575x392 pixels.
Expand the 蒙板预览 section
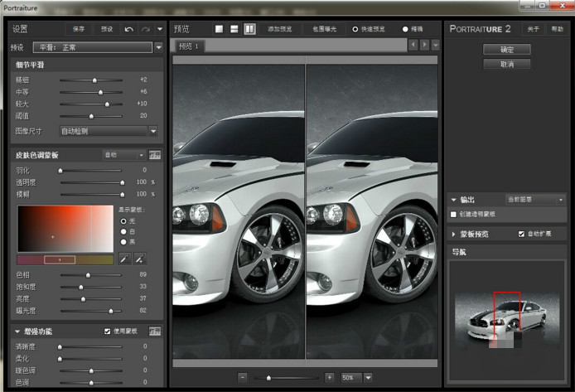click(454, 235)
